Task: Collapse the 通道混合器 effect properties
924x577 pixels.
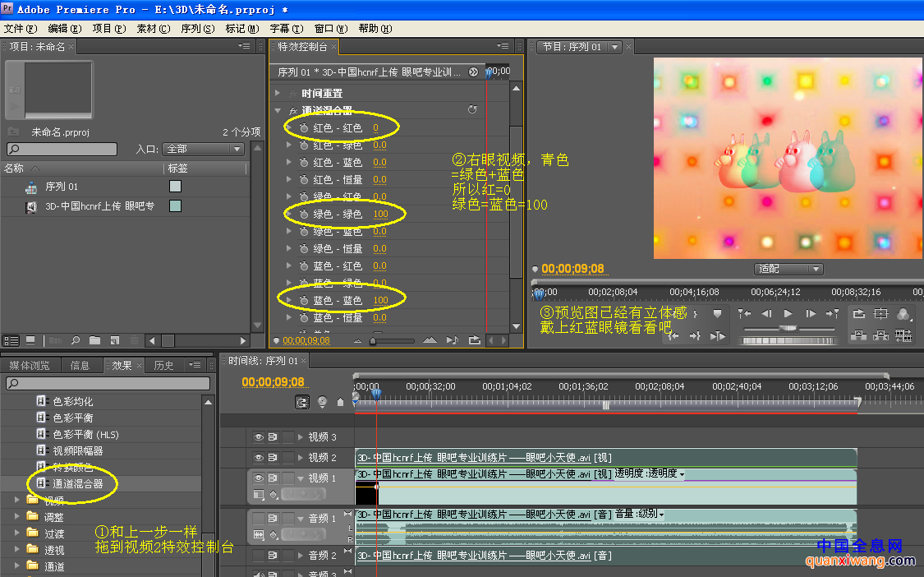Action: pyautogui.click(x=278, y=110)
